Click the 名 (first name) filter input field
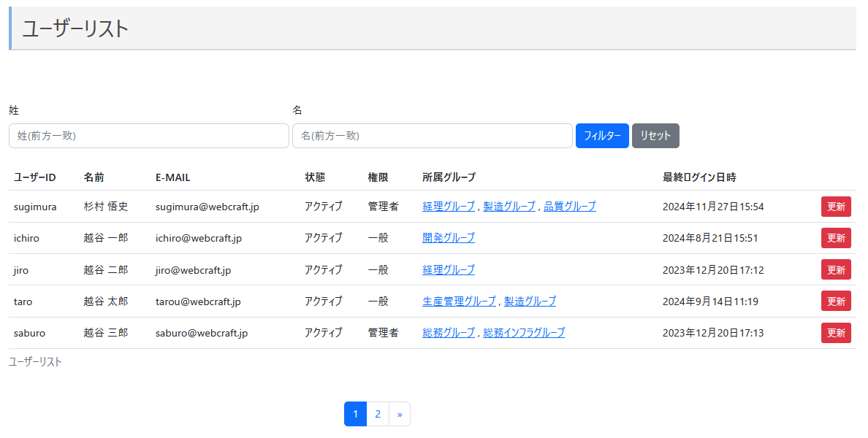Image resolution: width=868 pixels, height=438 pixels. click(x=432, y=136)
